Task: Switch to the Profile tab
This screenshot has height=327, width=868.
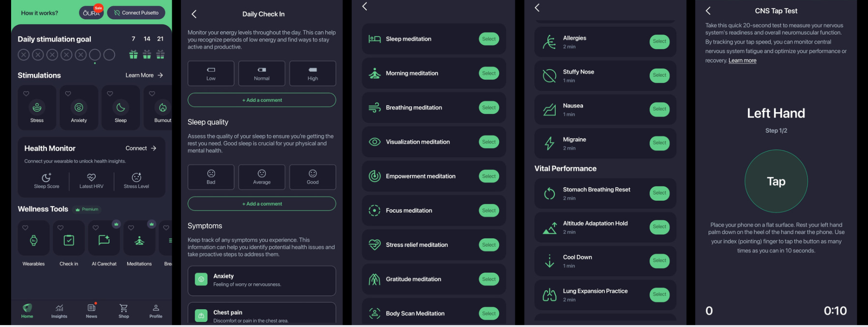Action: [156, 311]
